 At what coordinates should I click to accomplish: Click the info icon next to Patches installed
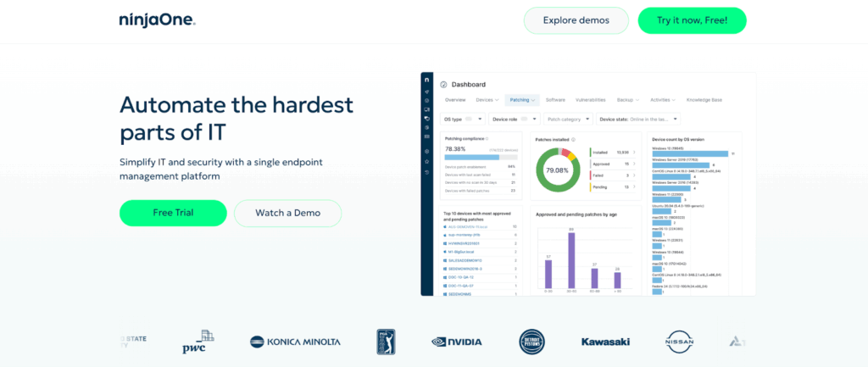[x=574, y=139]
